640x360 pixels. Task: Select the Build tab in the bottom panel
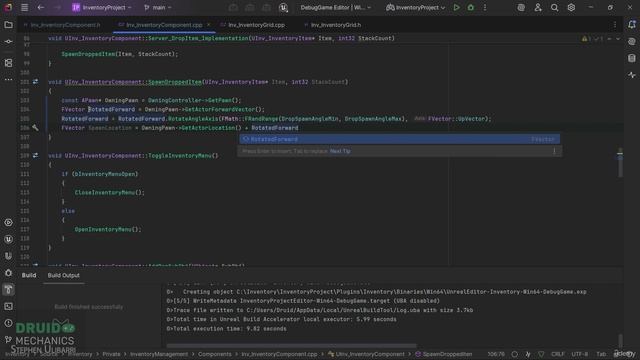click(x=29, y=275)
